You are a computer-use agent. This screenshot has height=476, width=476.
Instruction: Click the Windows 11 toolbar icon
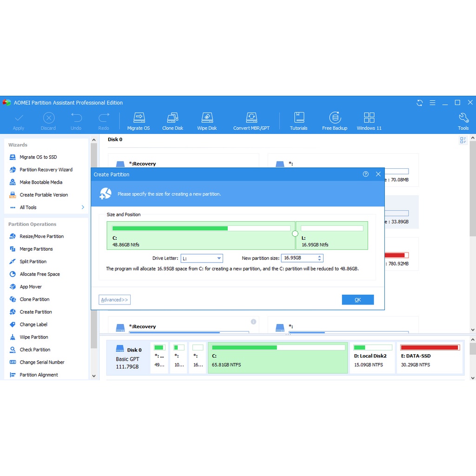click(x=369, y=121)
